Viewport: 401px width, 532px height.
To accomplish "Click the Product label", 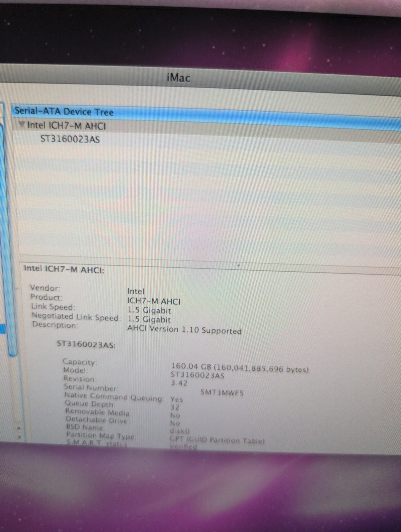I will [x=46, y=297].
